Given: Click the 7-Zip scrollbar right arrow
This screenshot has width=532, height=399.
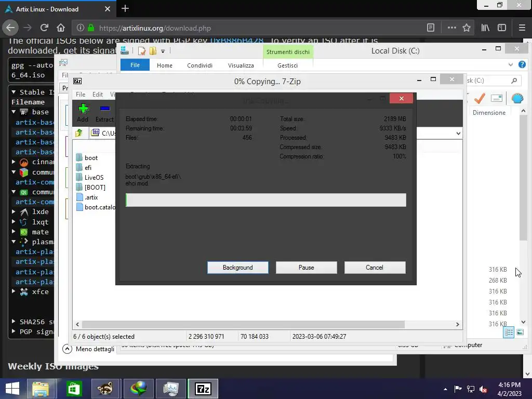Looking at the screenshot, I should tap(457, 324).
